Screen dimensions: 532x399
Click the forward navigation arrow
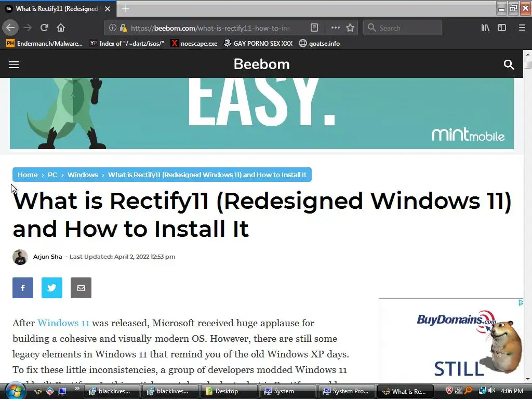tap(28, 28)
